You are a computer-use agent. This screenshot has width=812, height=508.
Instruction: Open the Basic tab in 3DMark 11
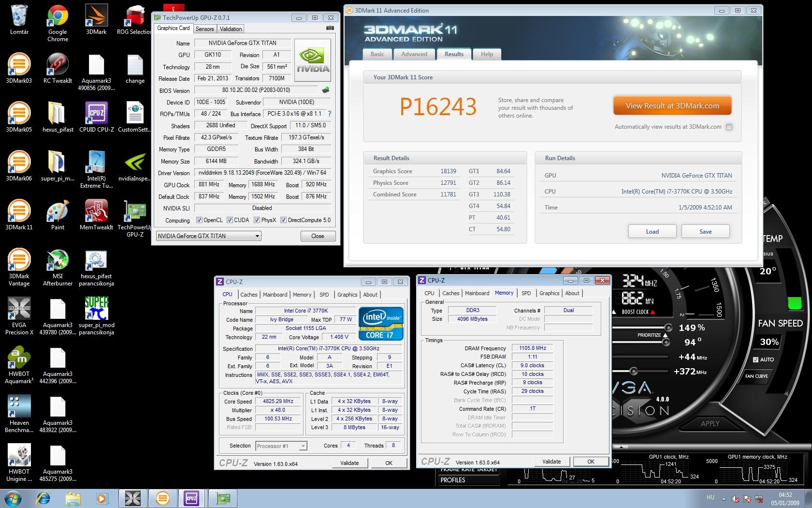[x=377, y=54]
